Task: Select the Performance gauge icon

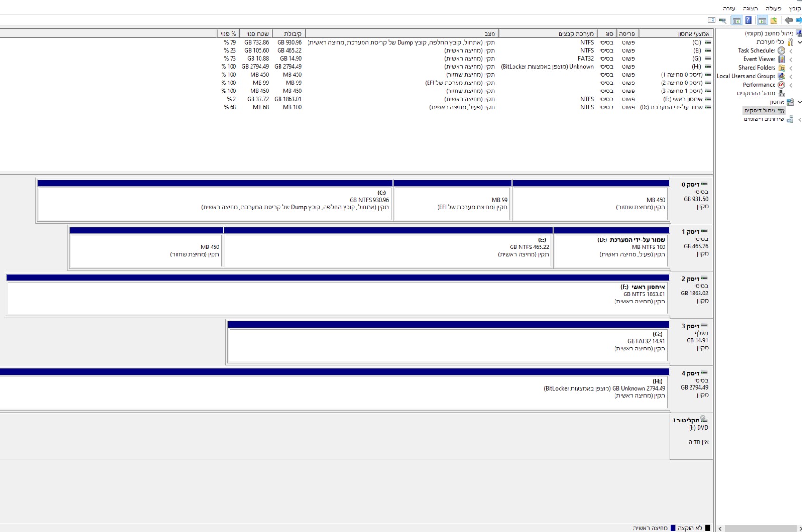Action: (x=782, y=85)
